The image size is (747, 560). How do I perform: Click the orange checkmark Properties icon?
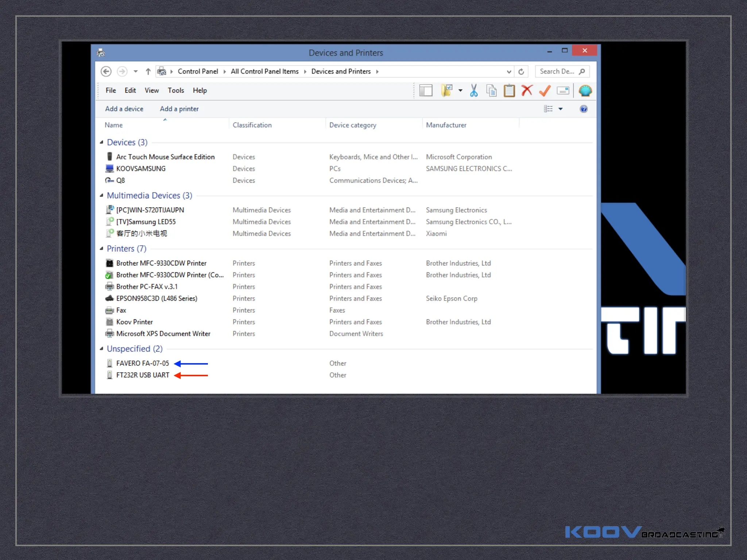coord(545,90)
